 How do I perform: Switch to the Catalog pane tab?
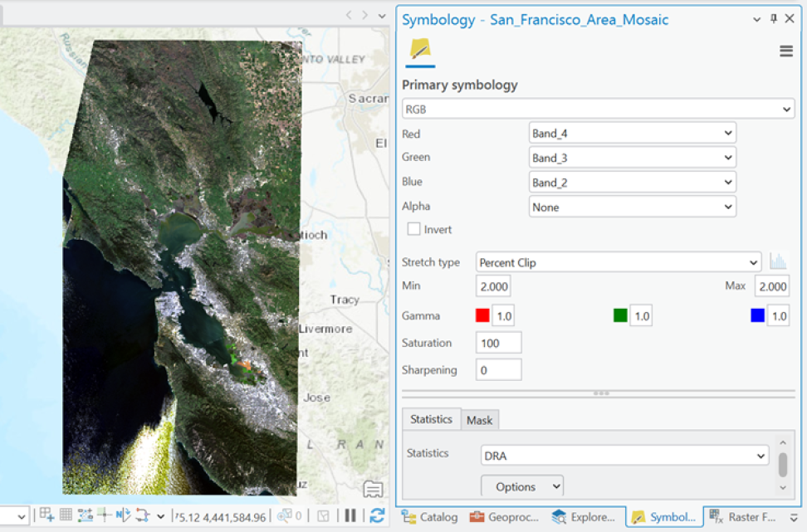pyautogui.click(x=430, y=517)
